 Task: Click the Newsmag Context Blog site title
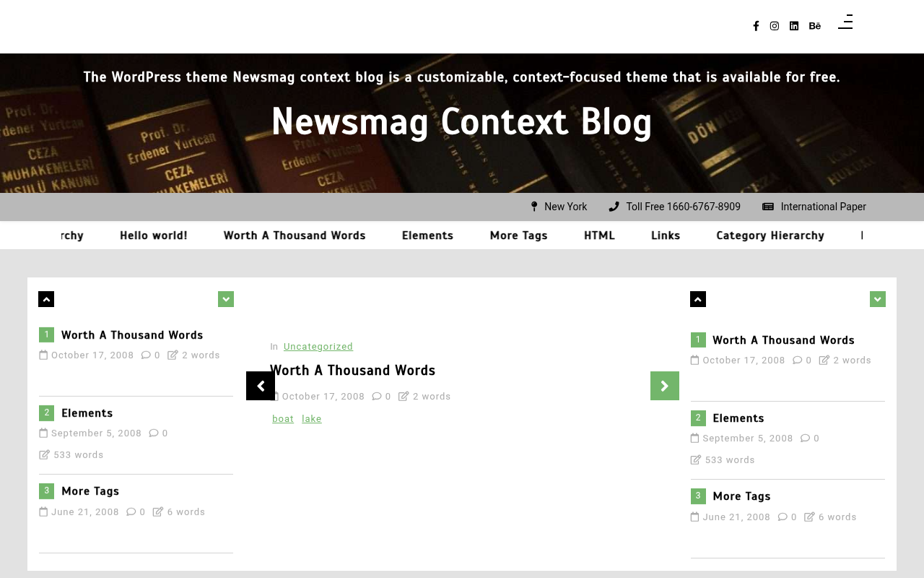pos(462,121)
